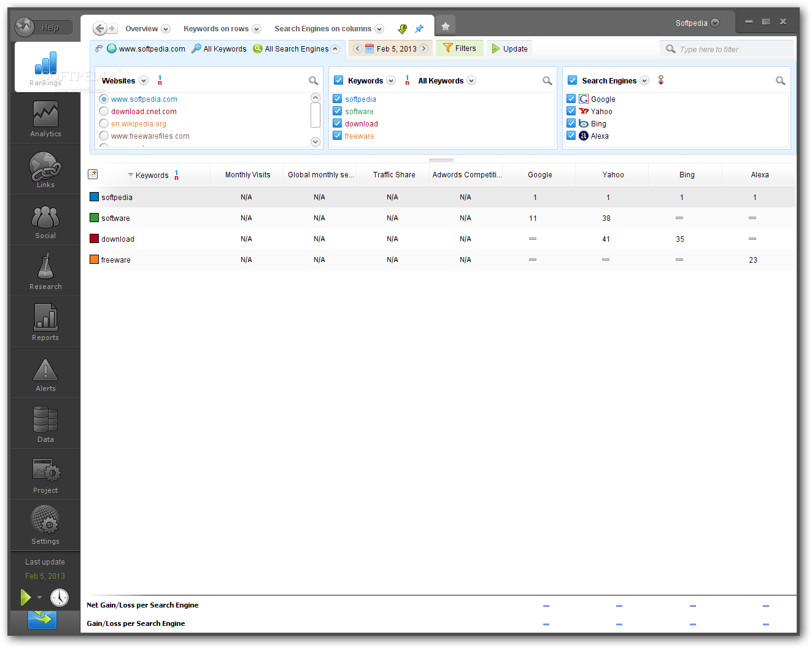Click the Search Engines panel search icon
The image size is (812, 648).
coord(780,80)
